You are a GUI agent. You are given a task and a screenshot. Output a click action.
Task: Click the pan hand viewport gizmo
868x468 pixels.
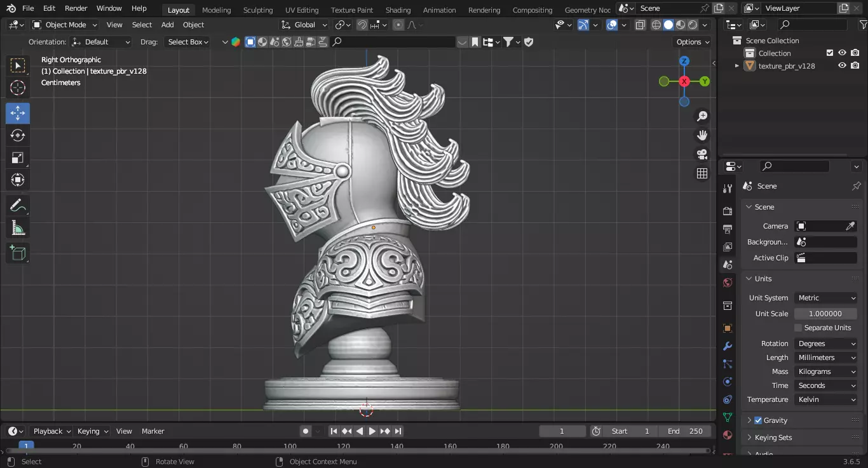[702, 135]
